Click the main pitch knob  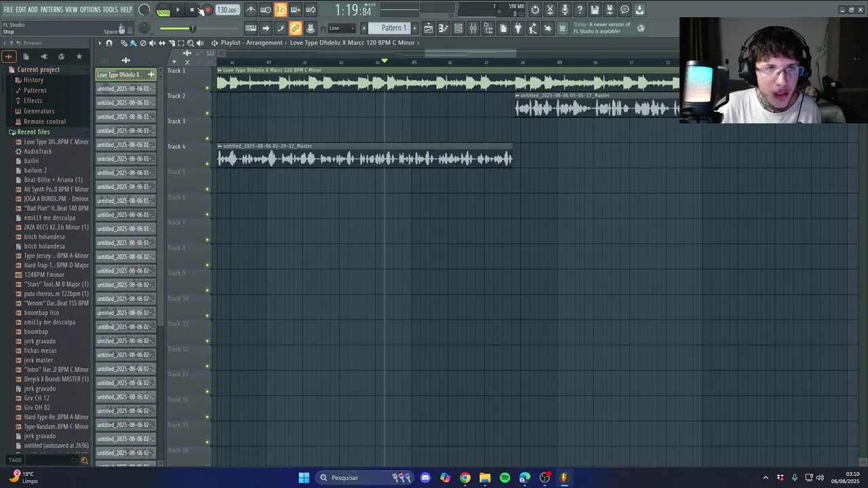(144, 28)
